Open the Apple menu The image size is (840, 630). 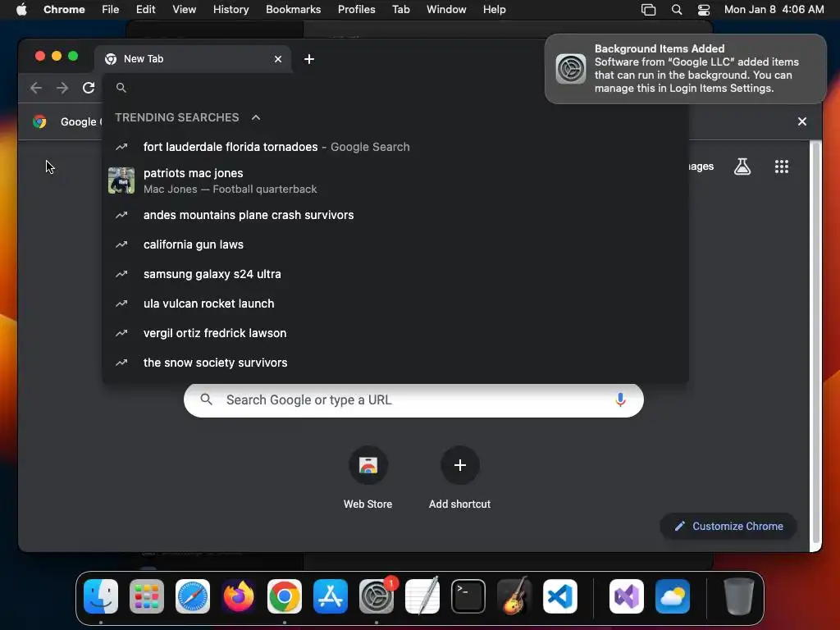coord(21,10)
